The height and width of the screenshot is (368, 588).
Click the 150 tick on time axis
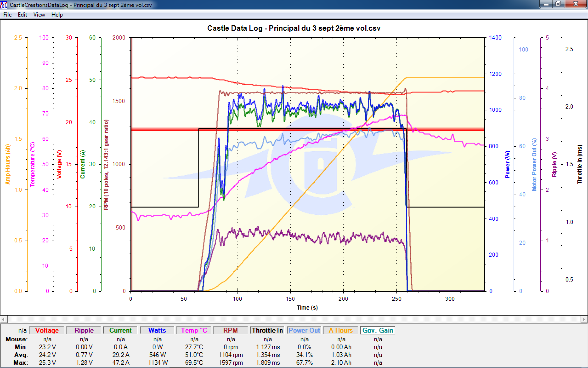click(290, 299)
